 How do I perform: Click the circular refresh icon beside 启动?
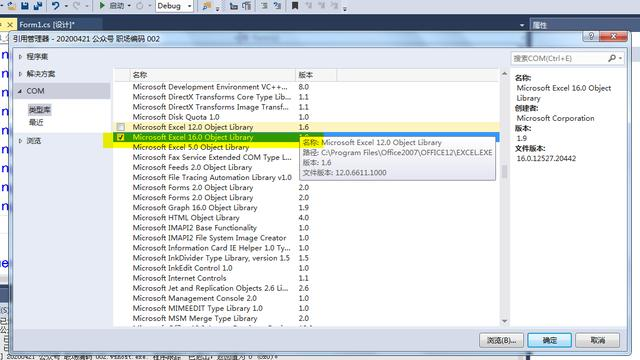pos(140,6)
